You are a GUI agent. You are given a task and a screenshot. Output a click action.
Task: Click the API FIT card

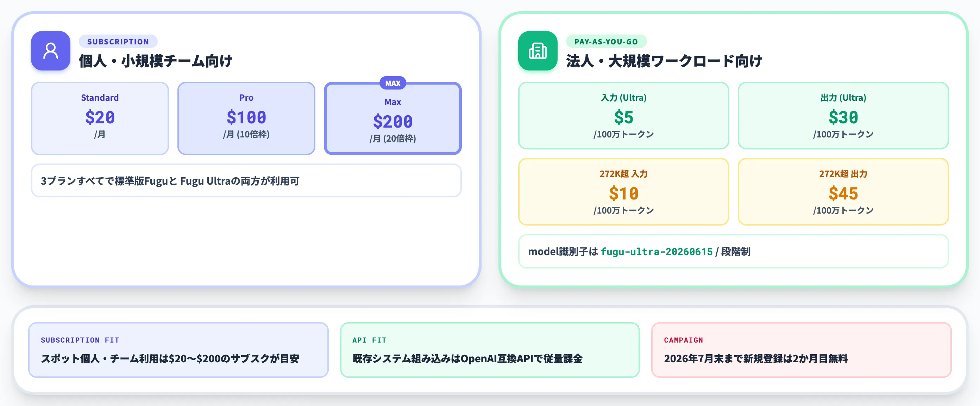click(490, 350)
